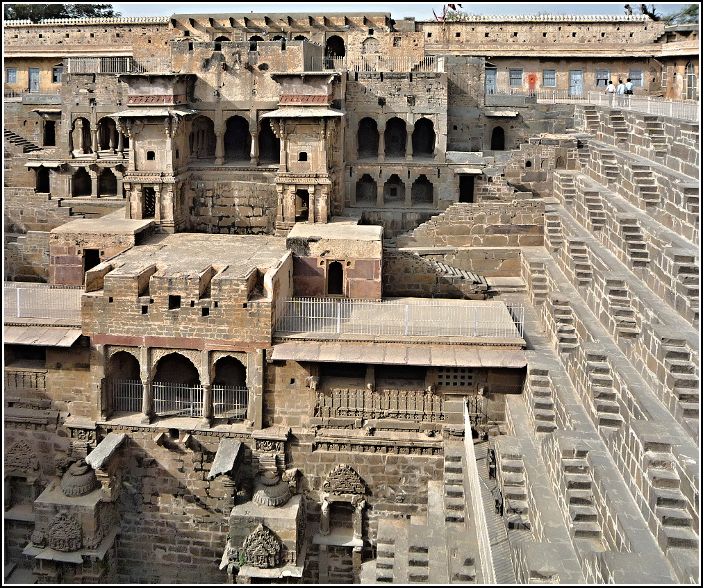Viewport: 703px width, 588px height.
Task: Click the tilted stone slab above the left shrine
Action: click(x=106, y=451)
